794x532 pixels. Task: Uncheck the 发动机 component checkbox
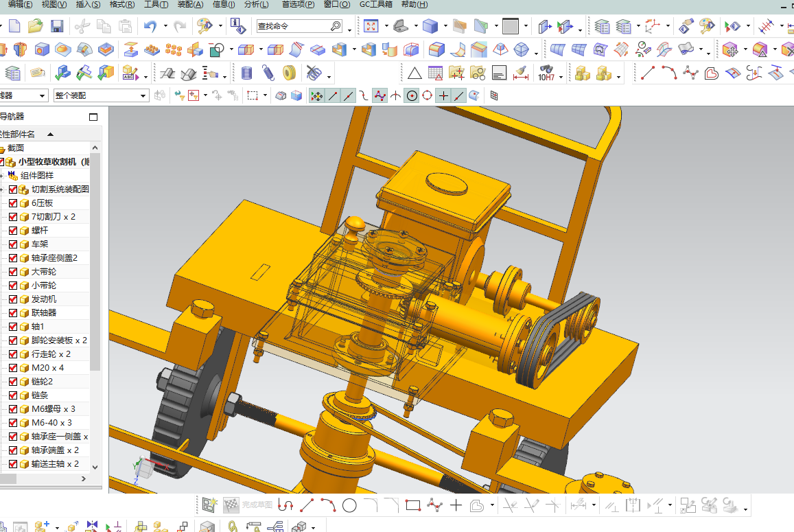(x=13, y=299)
